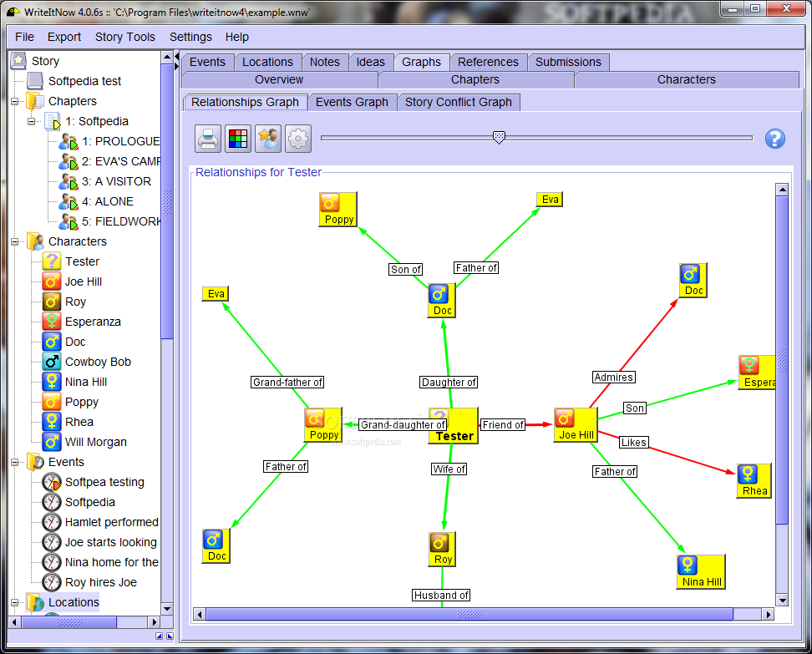Open the Story Tools menu
Viewport: 812px width, 654px height.
click(x=124, y=38)
